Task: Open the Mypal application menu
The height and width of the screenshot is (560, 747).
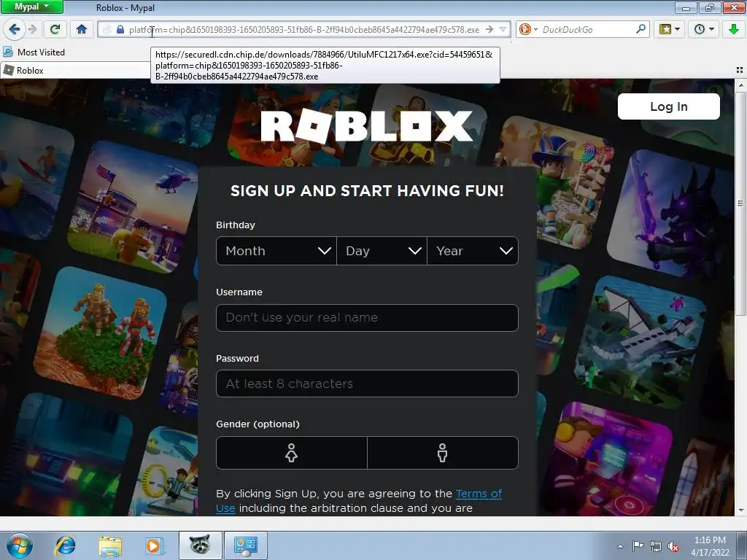Action: 31,7
